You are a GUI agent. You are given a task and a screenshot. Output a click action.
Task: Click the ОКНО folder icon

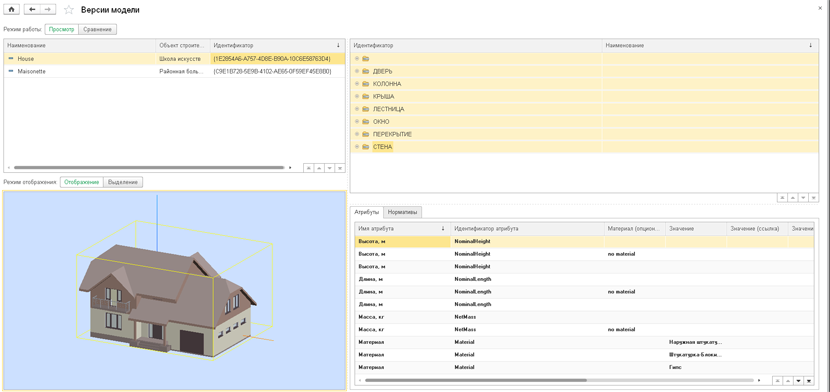coord(366,122)
